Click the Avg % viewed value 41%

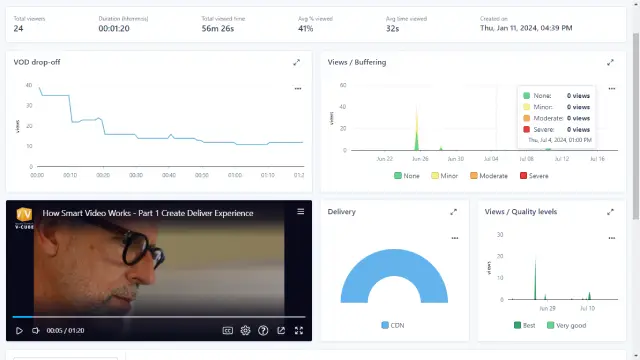tap(306, 29)
